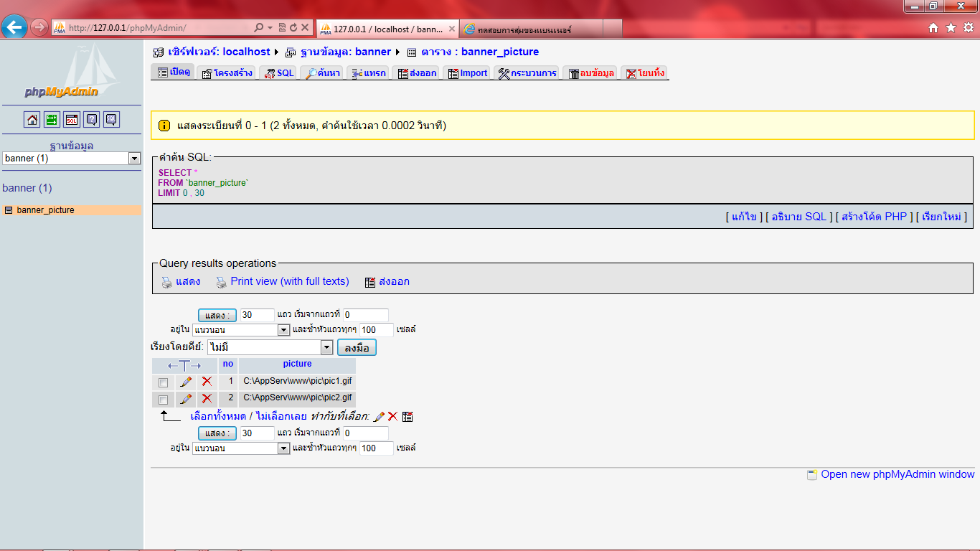Sort by the no column header
980x551 pixels.
[228, 364]
